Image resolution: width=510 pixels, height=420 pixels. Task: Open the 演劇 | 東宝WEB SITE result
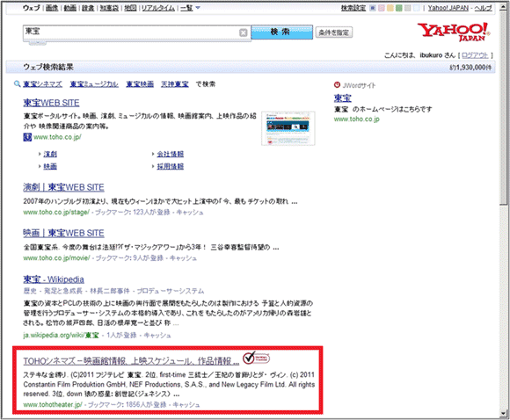[x=63, y=187]
